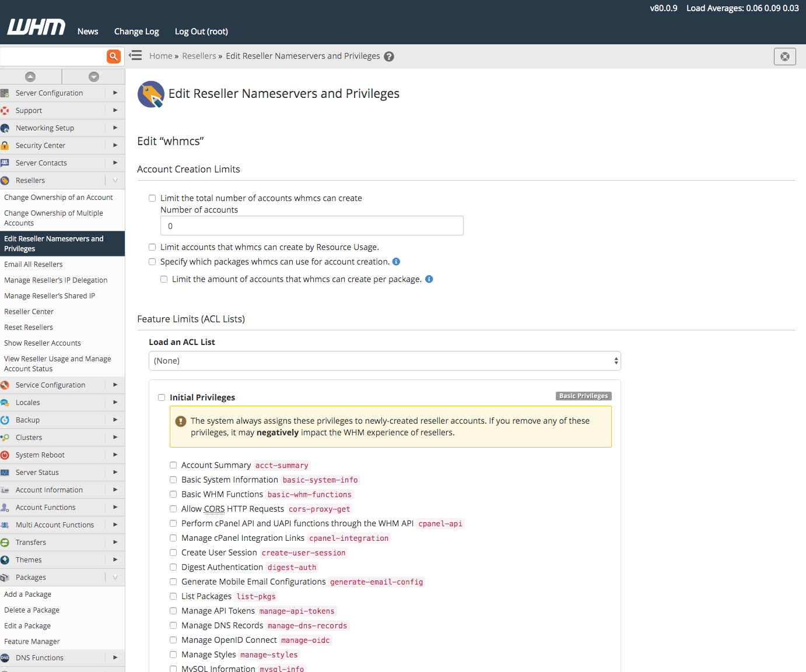Click the Themes sidebar icon

pyautogui.click(x=5, y=560)
